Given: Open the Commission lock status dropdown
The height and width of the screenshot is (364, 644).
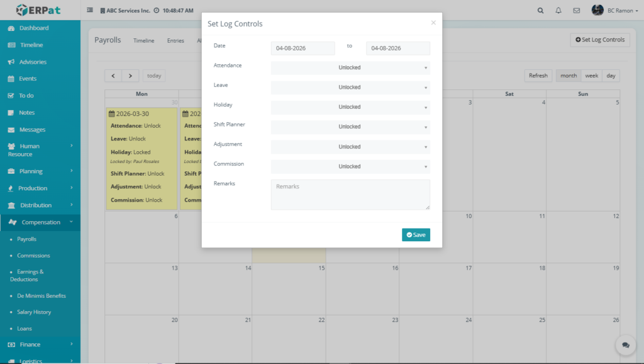Looking at the screenshot, I should tap(350, 167).
